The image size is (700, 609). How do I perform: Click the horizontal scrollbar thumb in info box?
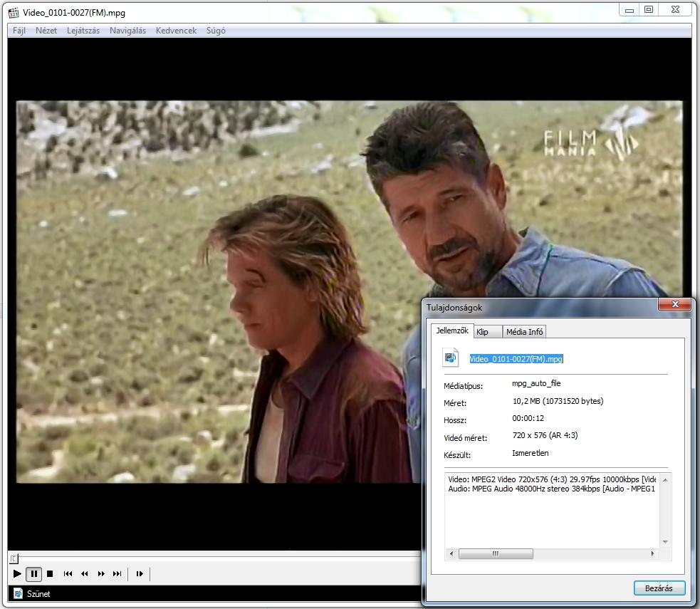pyautogui.click(x=496, y=553)
